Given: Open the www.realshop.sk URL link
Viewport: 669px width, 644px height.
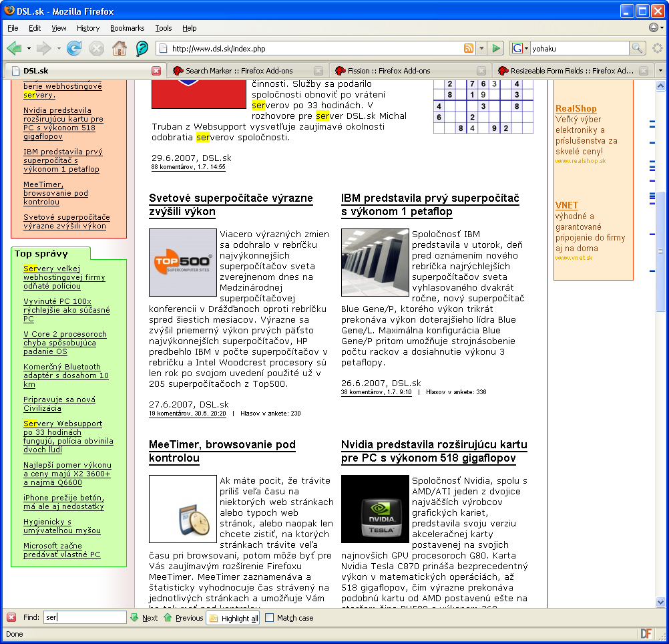Looking at the screenshot, I should 580,161.
